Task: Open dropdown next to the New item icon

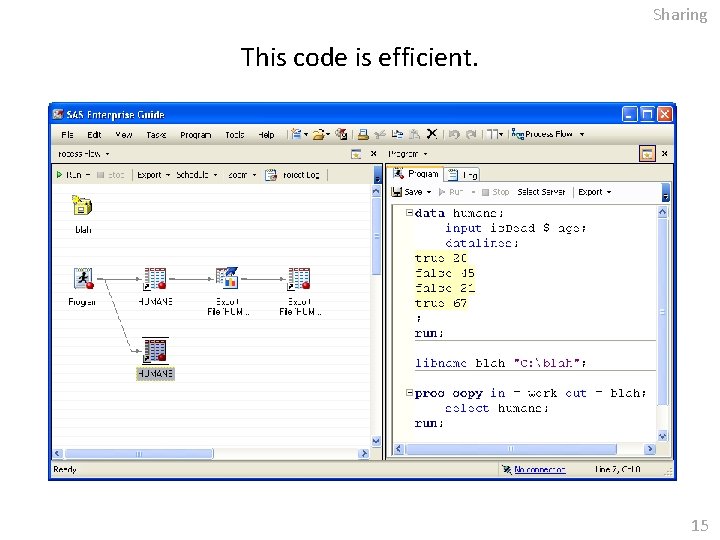Action: [x=306, y=135]
